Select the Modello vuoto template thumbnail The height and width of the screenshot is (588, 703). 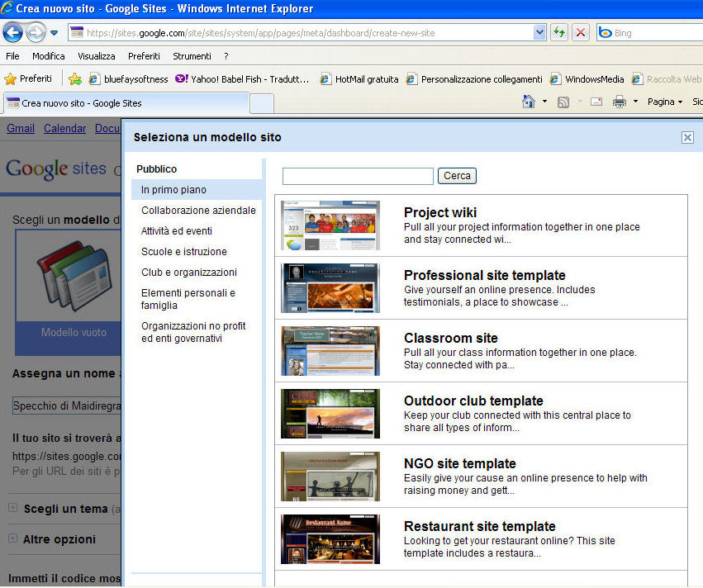pos(68,292)
